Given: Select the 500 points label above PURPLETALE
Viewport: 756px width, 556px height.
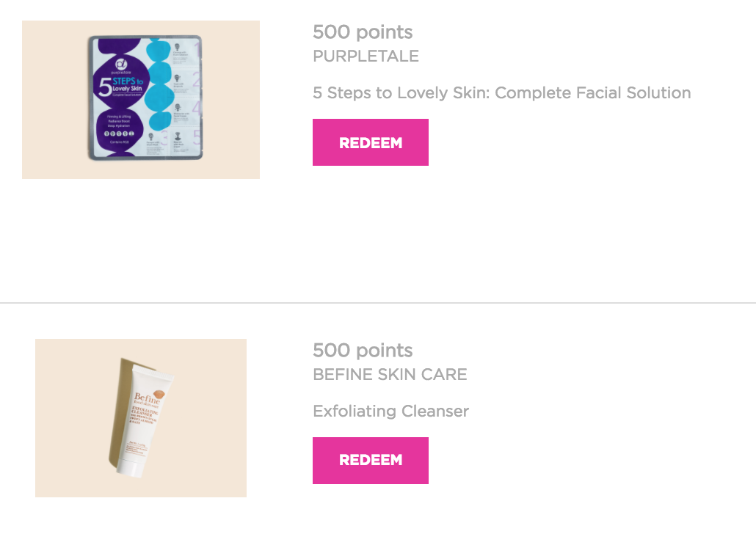Looking at the screenshot, I should pos(363,32).
